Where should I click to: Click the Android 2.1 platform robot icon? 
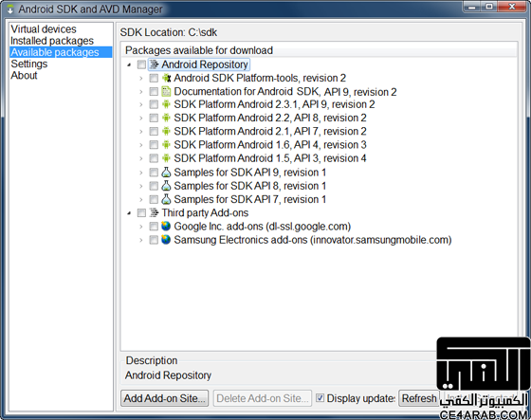(x=166, y=131)
